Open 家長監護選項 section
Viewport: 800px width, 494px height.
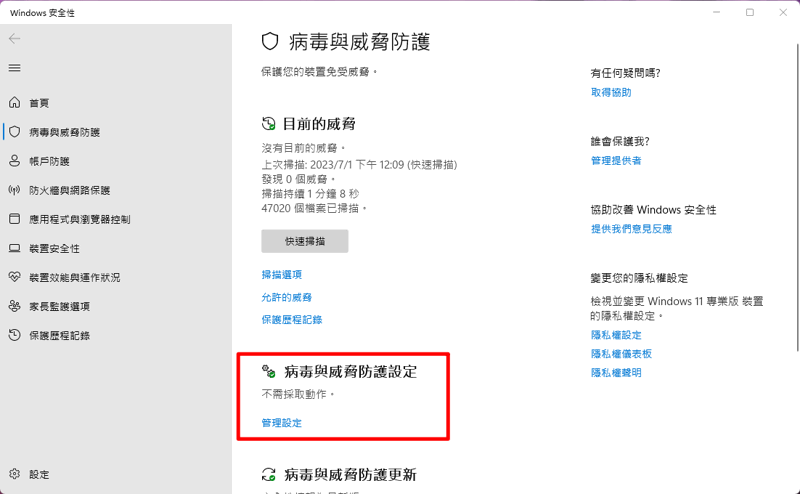point(59,307)
